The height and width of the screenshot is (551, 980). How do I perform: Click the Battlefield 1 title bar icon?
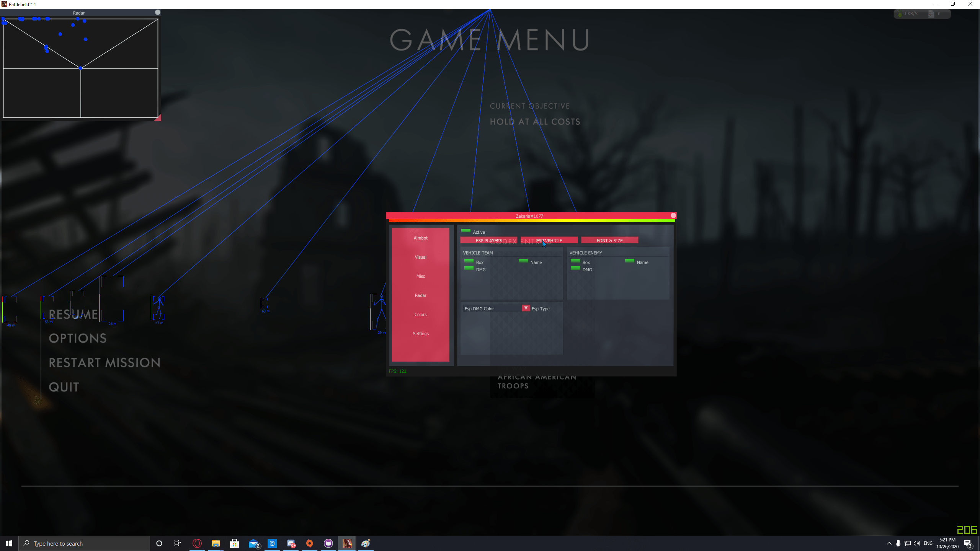tap(4, 4)
